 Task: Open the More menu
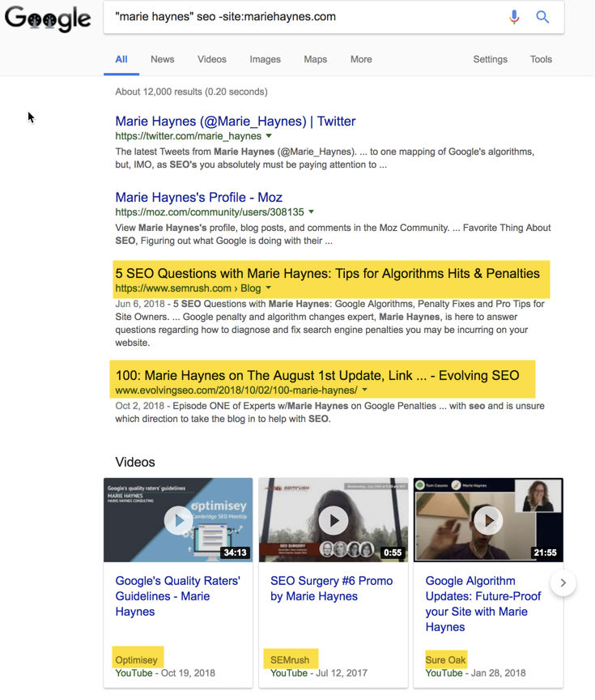pos(361,59)
